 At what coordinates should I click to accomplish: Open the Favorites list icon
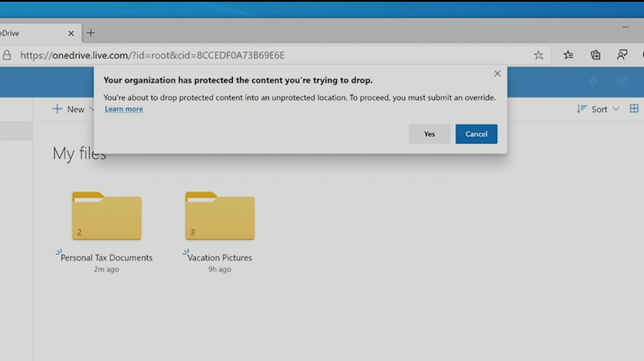point(568,55)
